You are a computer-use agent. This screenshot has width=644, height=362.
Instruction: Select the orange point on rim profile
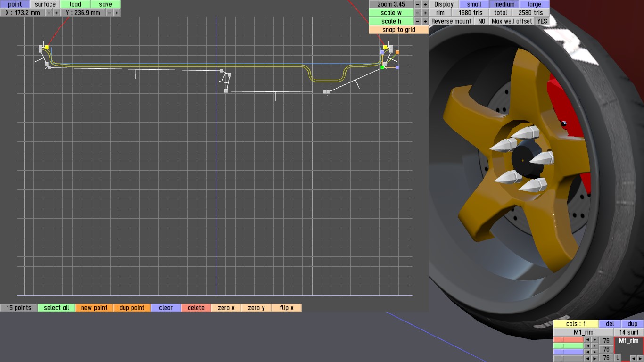tap(397, 52)
